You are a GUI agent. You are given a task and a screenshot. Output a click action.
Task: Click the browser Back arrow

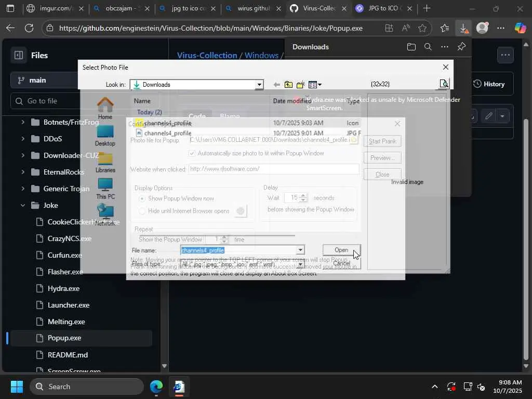click(x=10, y=28)
